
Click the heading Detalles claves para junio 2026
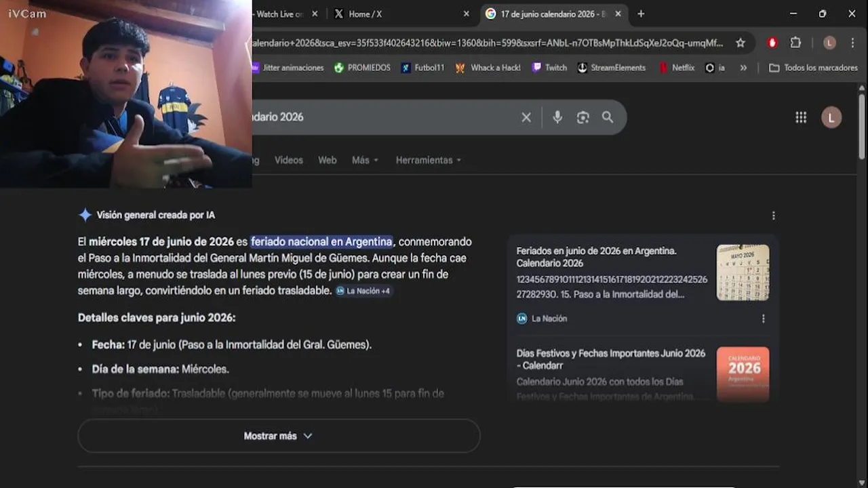pos(157,318)
